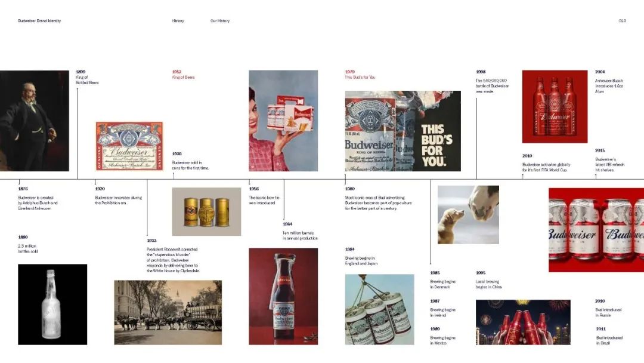Click the 1979 This Bud's for You heading

click(360, 75)
